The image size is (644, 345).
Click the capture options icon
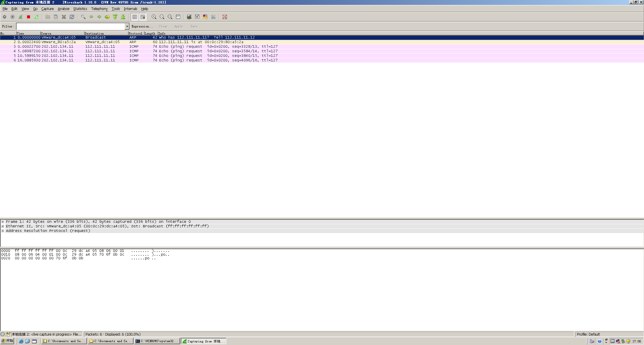point(13,17)
